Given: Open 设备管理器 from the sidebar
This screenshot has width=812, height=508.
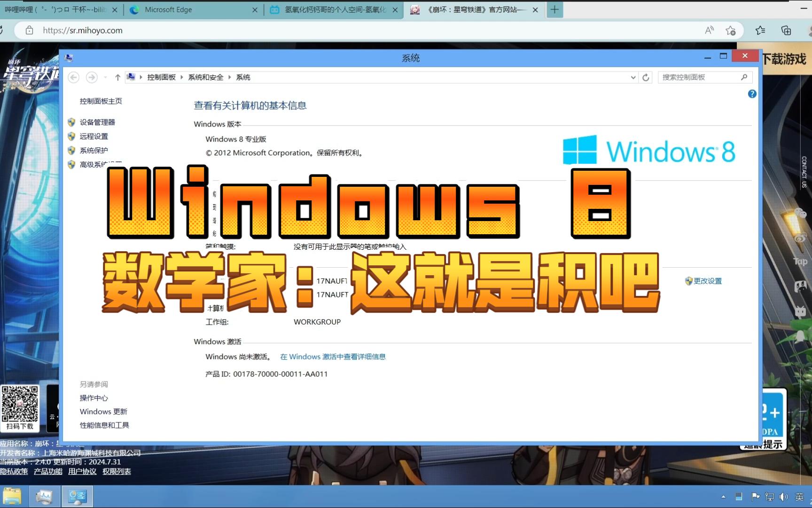Looking at the screenshot, I should (x=97, y=122).
